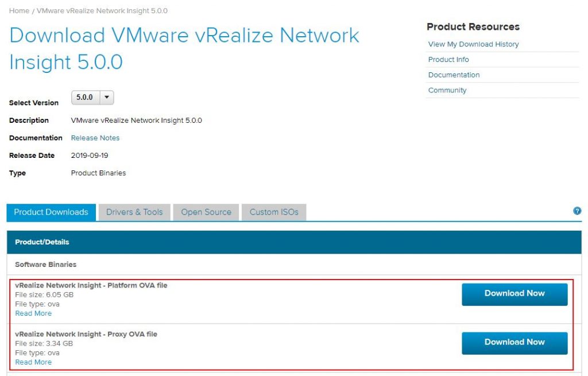The height and width of the screenshot is (376, 588).
Task: Download the Platform OVA file
Action: [x=514, y=294]
